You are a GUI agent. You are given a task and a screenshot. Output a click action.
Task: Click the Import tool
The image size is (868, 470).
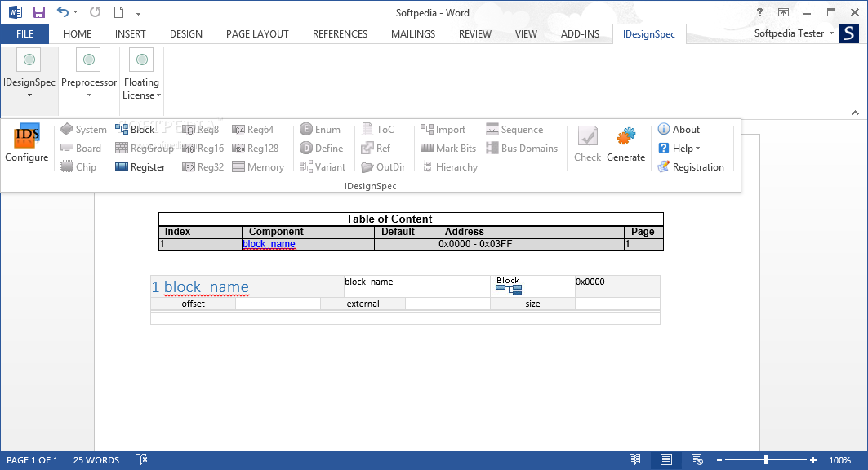click(x=443, y=130)
